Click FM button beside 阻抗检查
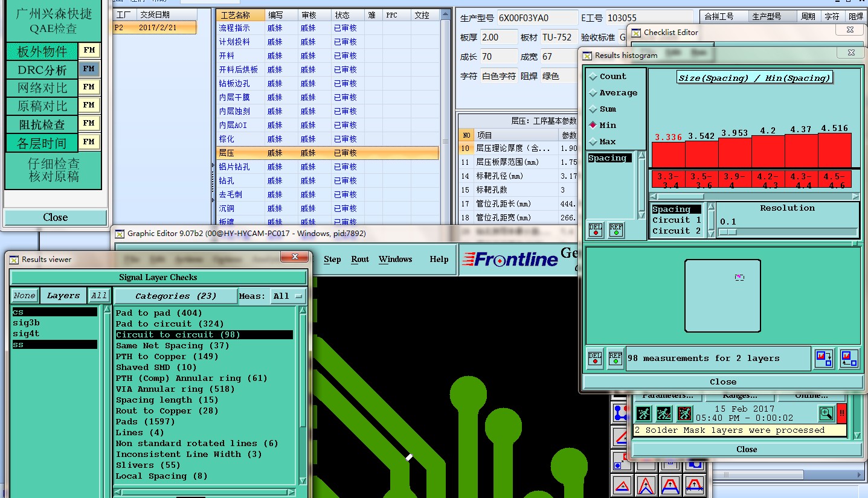Image resolution: width=868 pixels, height=498 pixels. [89, 123]
